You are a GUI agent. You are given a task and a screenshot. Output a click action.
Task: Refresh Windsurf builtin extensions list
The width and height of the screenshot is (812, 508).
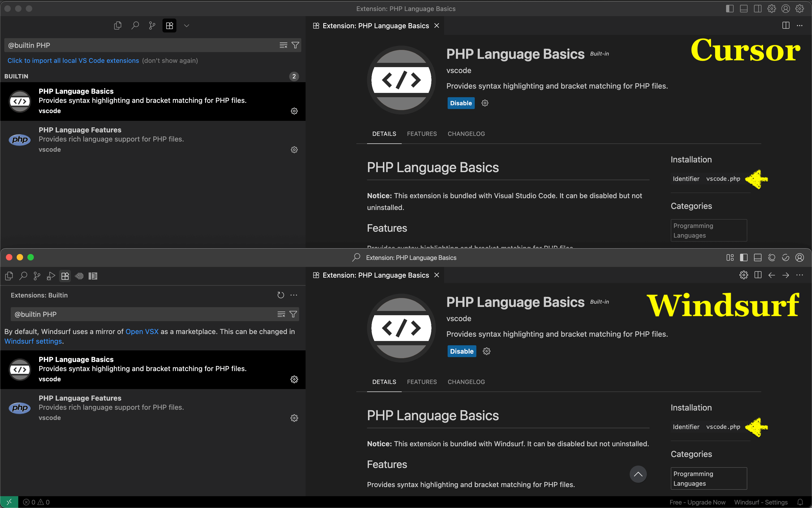coord(281,295)
